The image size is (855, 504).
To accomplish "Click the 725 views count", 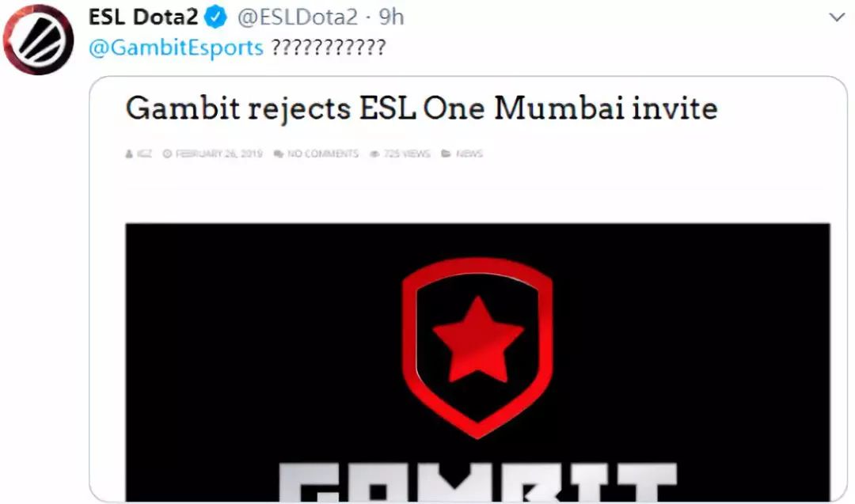I will pos(407,154).
